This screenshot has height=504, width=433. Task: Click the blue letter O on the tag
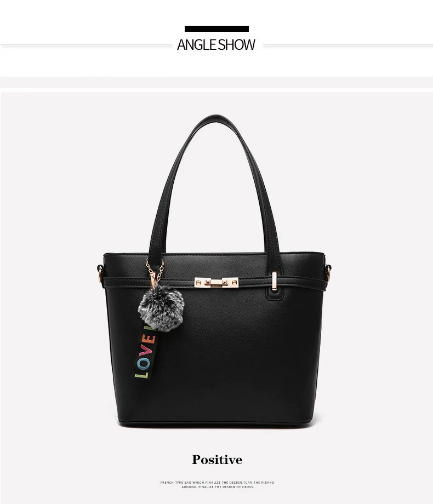[143, 364]
